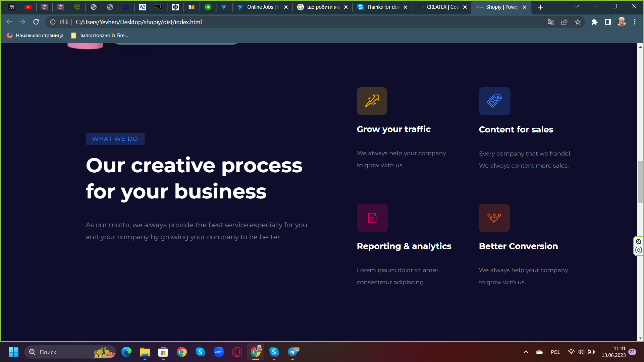
Task: Close the Shopiy tab
Action: tap(525, 7)
